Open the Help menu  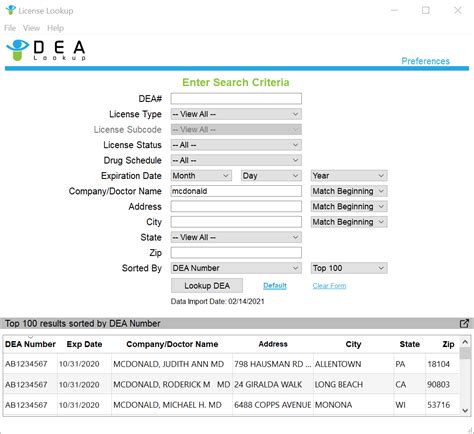click(x=55, y=28)
